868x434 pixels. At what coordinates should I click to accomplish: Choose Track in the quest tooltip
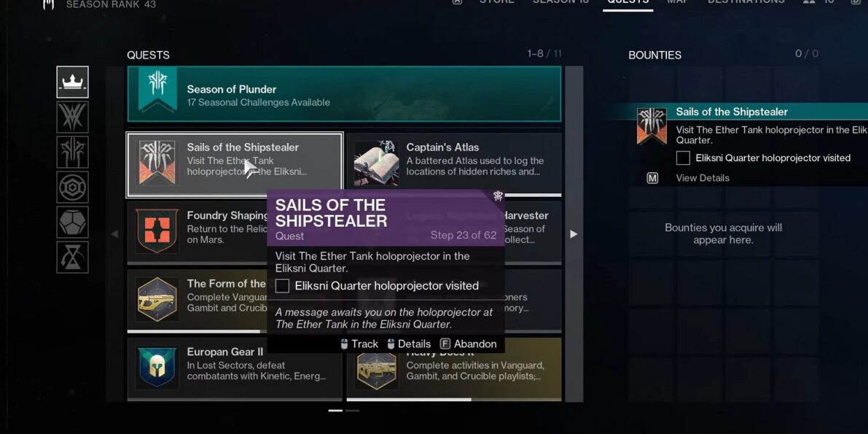click(x=359, y=344)
